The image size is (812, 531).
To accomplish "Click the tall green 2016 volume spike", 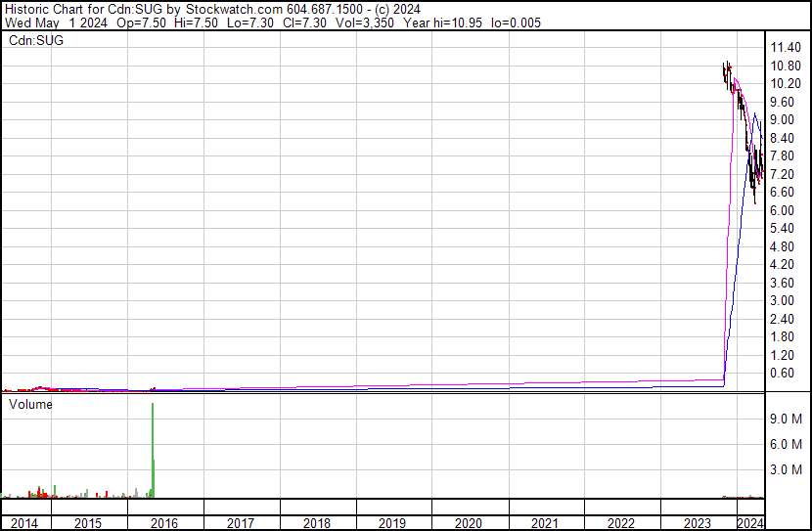I will [153, 450].
